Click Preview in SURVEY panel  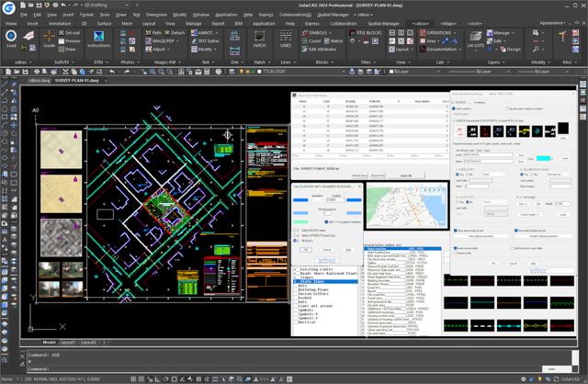tap(70, 40)
